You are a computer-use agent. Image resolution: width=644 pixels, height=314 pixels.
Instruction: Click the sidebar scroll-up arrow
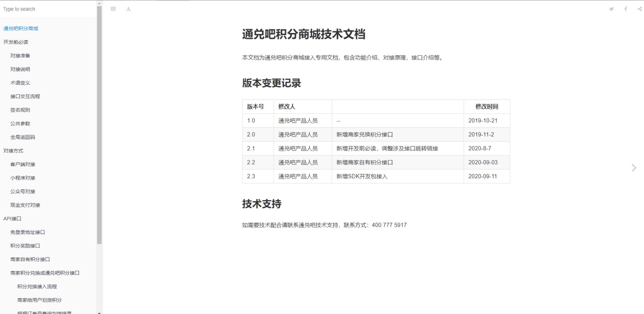click(x=99, y=3)
